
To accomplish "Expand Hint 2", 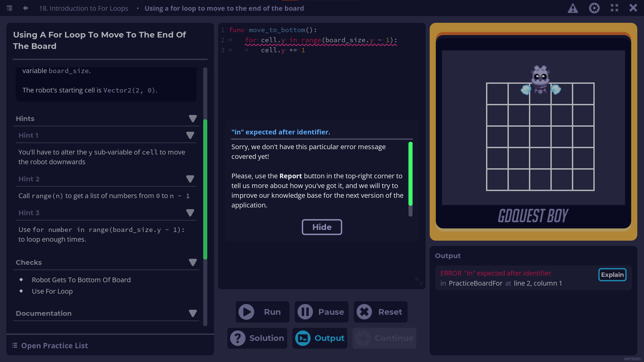I will coord(190,179).
